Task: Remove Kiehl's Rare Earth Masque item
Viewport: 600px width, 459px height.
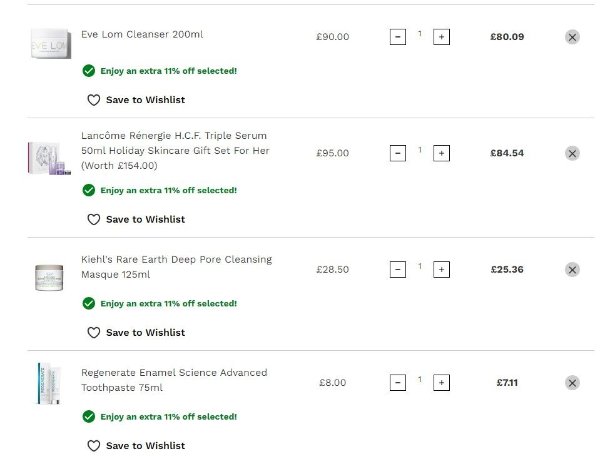Action: 572,270
